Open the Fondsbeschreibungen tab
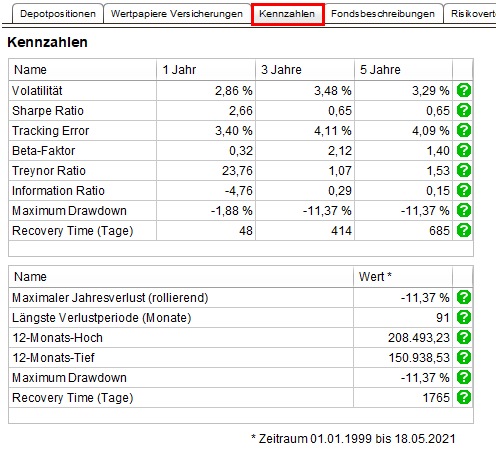 (x=383, y=14)
